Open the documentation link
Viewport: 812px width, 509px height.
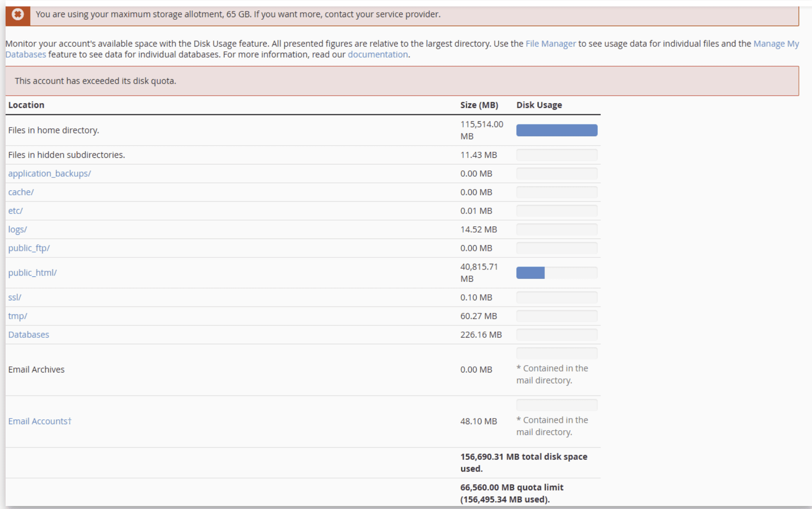point(378,54)
